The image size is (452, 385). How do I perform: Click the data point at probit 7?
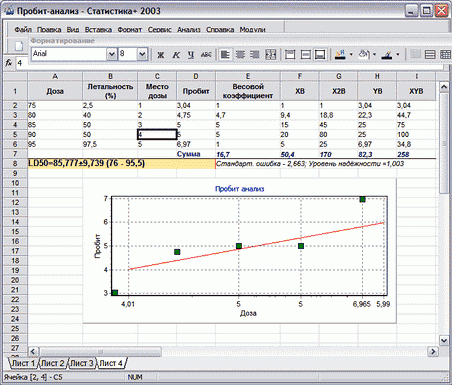362,199
